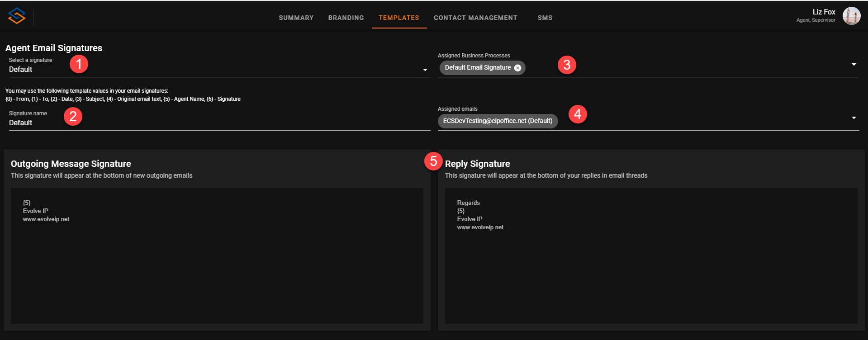The image size is (868, 340).
Task: Expand the Select a signature dropdown
Action: pyautogui.click(x=425, y=70)
